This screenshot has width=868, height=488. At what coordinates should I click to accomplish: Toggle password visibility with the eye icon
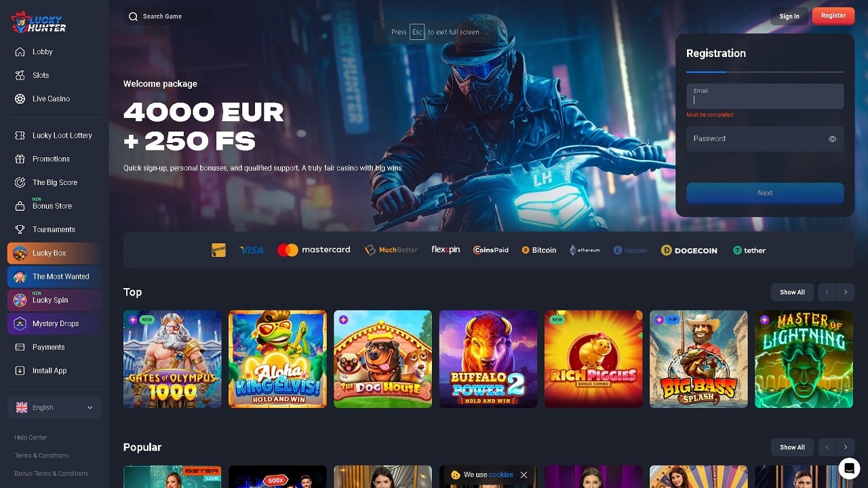point(832,139)
